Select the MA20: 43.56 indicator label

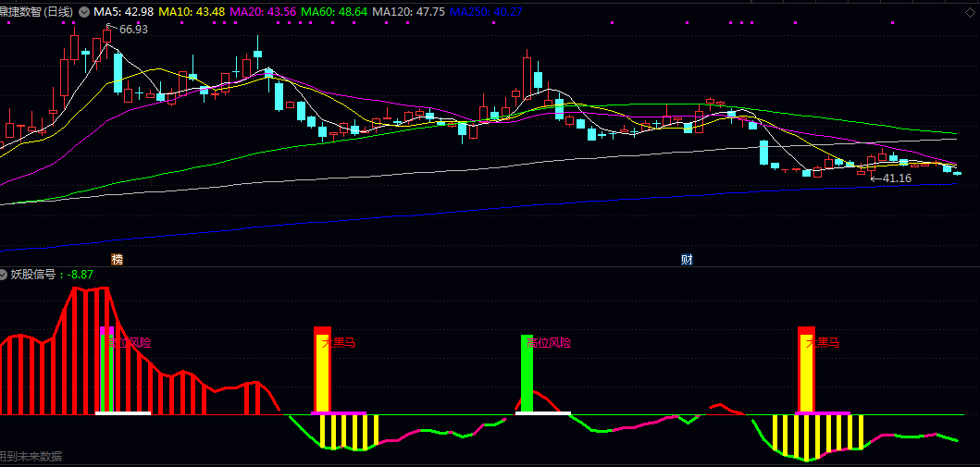[262, 12]
